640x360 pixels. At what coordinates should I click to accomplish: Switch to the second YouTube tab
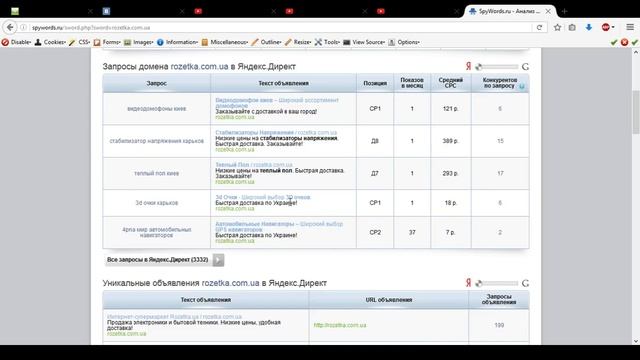pos(289,11)
